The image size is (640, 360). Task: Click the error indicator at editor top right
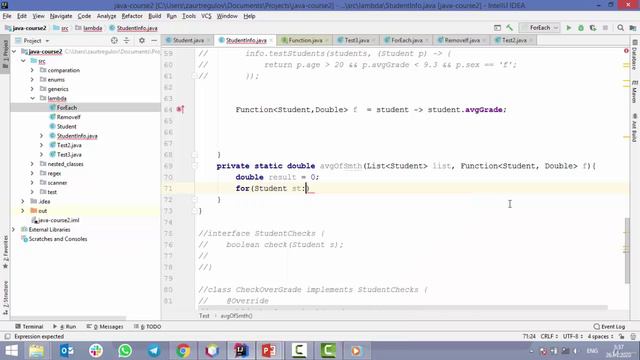[626, 51]
